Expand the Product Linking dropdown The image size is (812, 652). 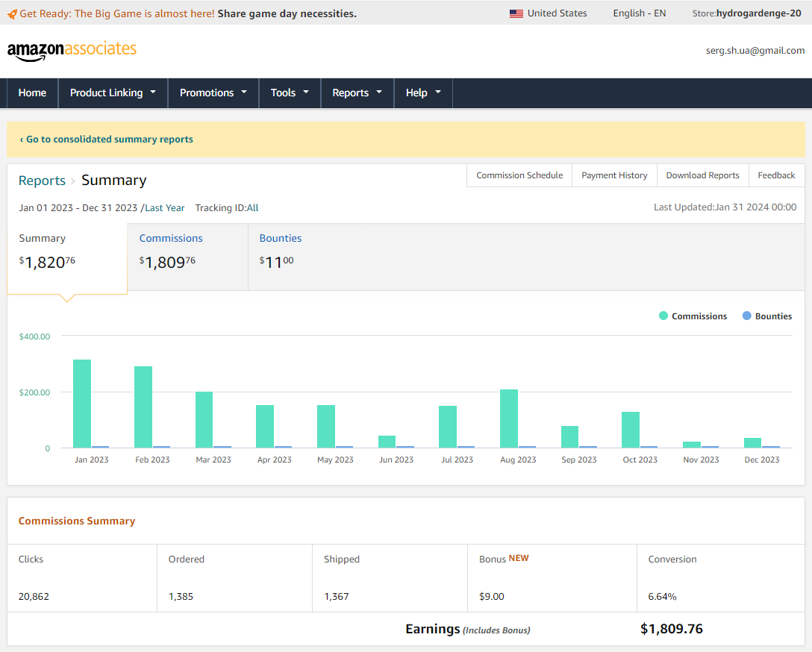tap(113, 93)
